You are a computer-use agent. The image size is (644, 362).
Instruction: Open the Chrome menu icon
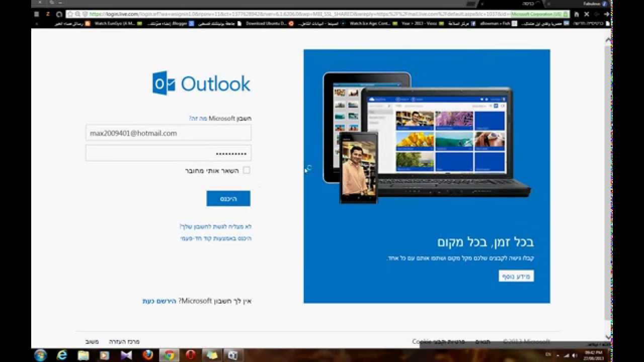point(36,14)
